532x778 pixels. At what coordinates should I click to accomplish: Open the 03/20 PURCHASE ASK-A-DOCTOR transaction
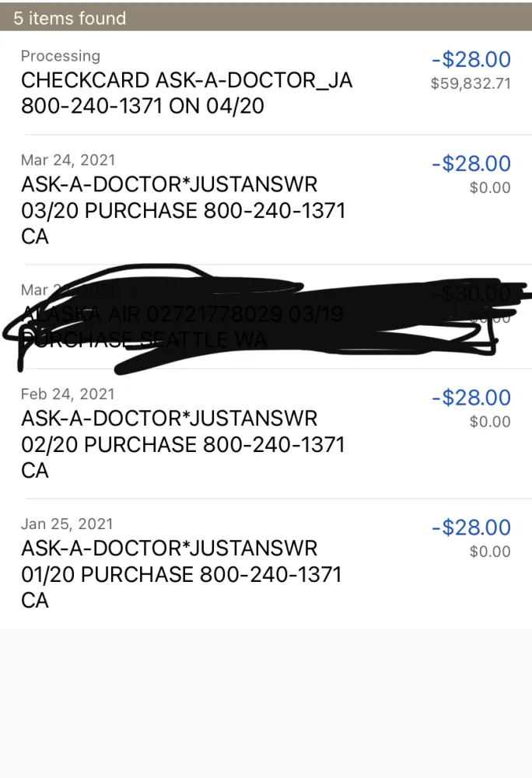coord(184,210)
